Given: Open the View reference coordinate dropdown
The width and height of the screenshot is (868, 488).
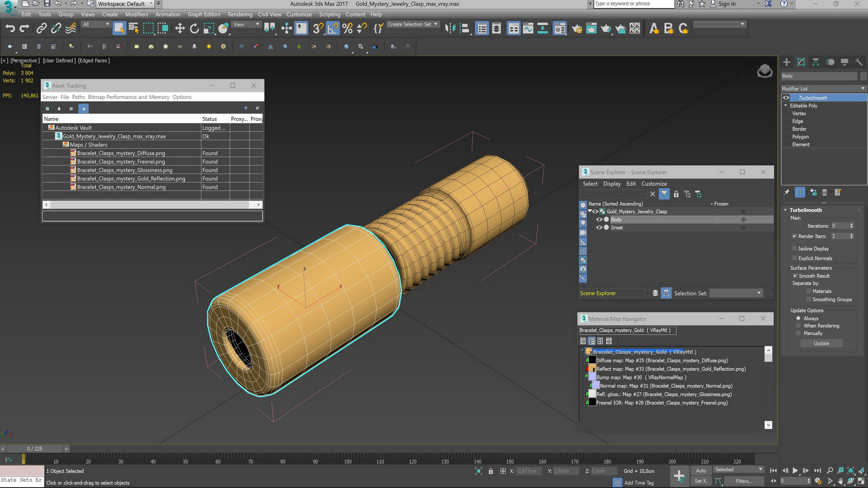Looking at the screenshot, I should (x=246, y=24).
